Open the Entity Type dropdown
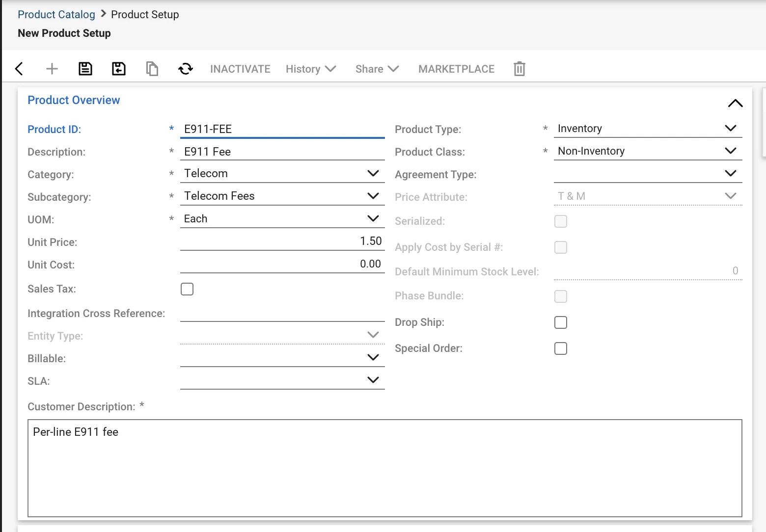 coord(282,335)
